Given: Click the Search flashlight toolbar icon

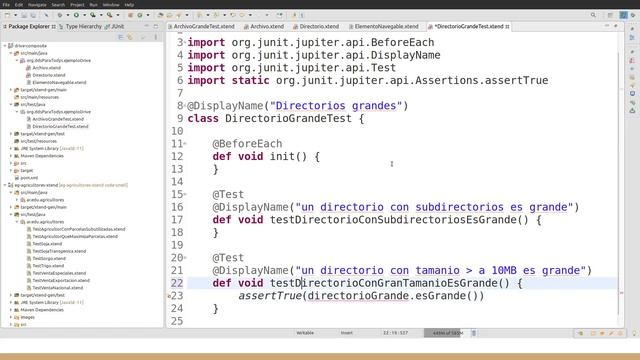Looking at the screenshot, I should pos(179,15).
